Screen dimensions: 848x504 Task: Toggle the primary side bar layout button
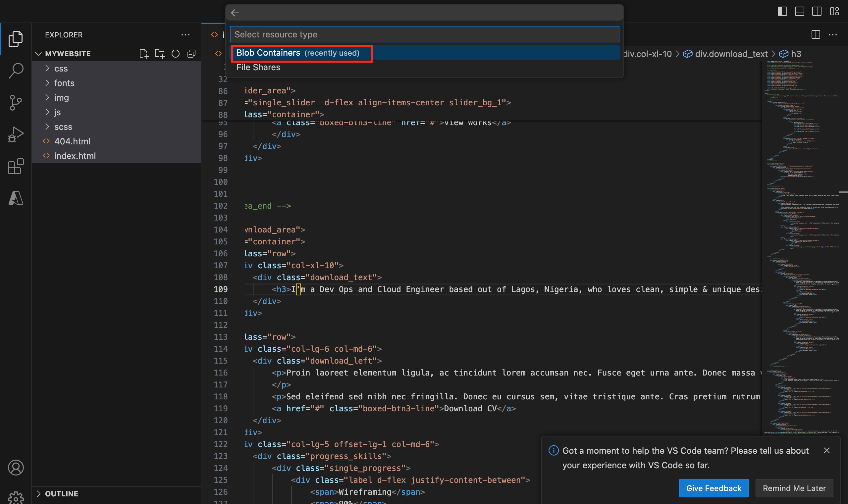(782, 12)
